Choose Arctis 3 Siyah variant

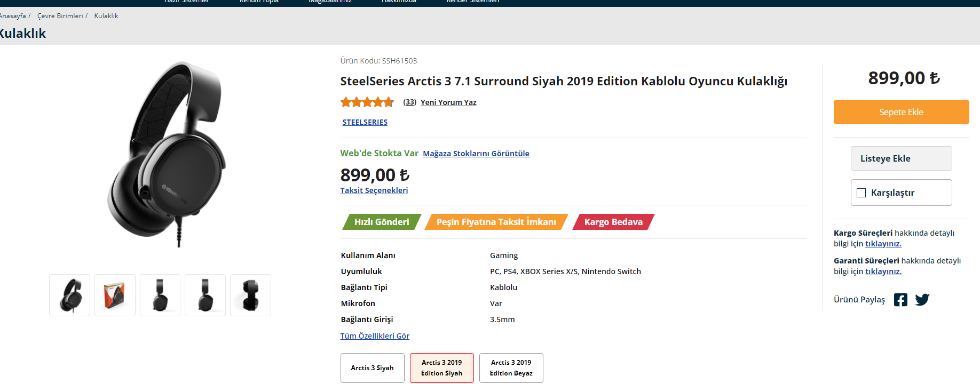coord(372,368)
